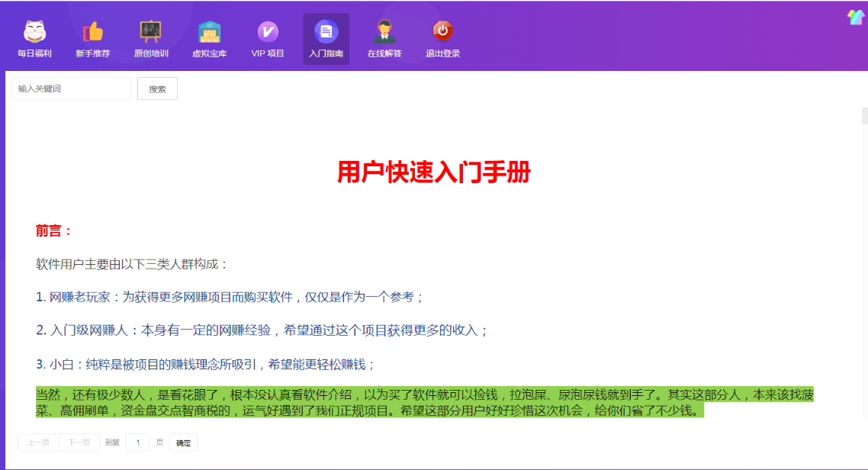Click the t-shirt skin icon
The width and height of the screenshot is (868, 470).
[x=855, y=18]
